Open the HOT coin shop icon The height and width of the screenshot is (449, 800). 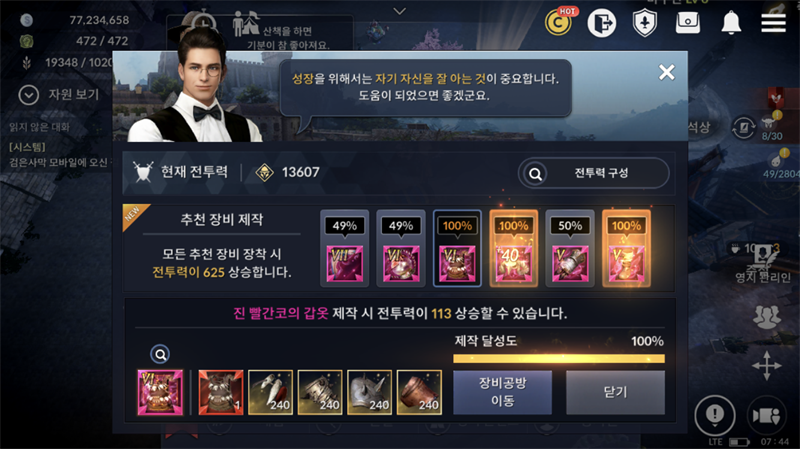[x=560, y=21]
